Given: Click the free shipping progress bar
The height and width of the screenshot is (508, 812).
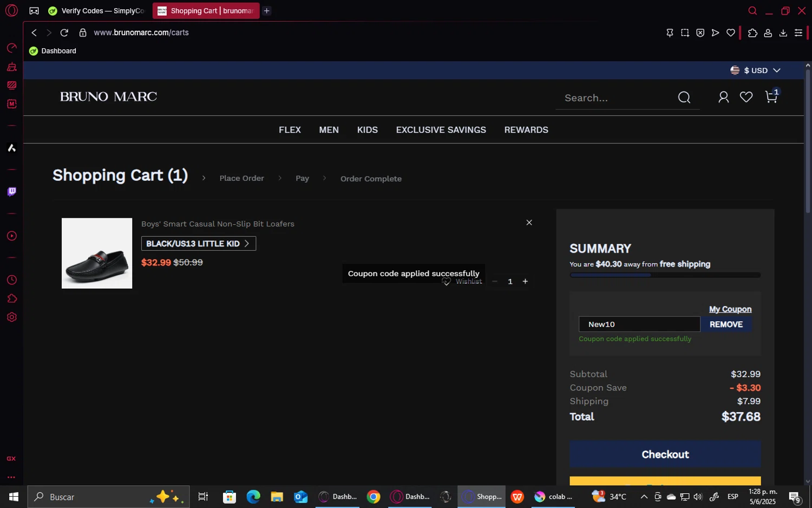Looking at the screenshot, I should click(665, 275).
